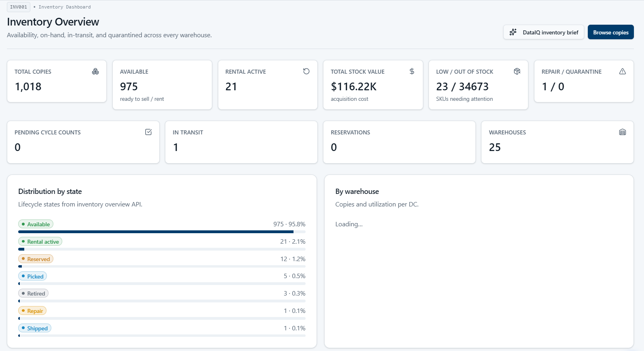The width and height of the screenshot is (644, 351).
Task: Select the Picked state badge
Action: pos(32,277)
